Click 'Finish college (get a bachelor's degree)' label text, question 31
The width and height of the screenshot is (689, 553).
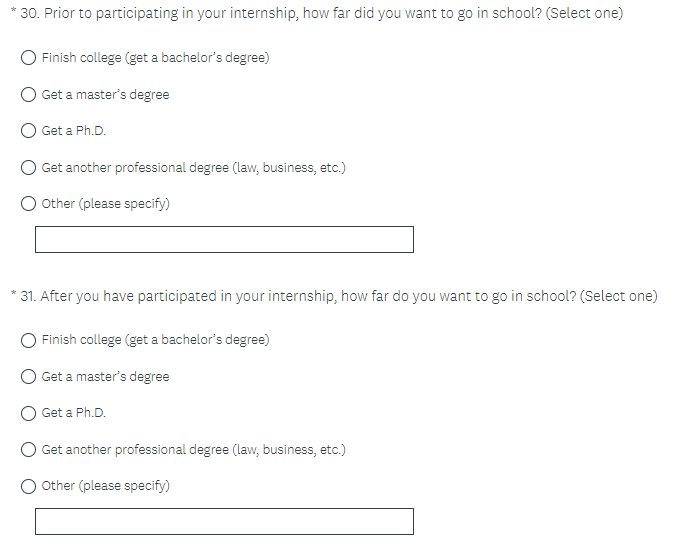point(155,340)
